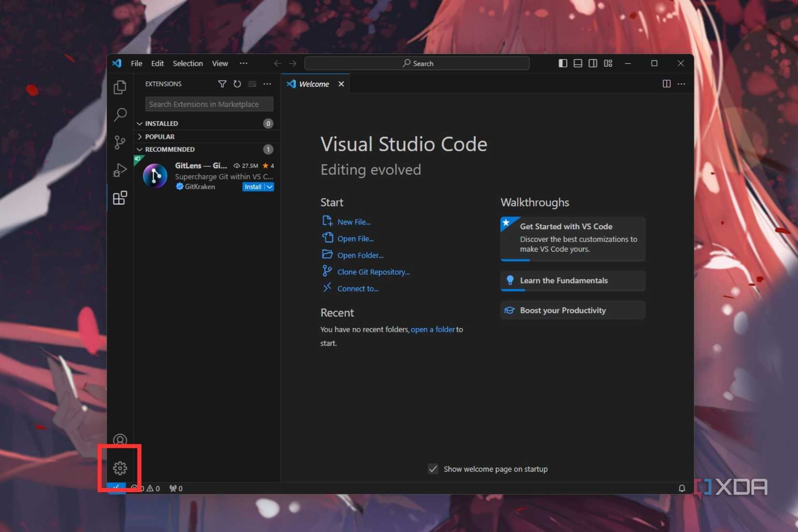Click the Manage gear icon
Image resolution: width=798 pixels, height=532 pixels.
(120, 468)
